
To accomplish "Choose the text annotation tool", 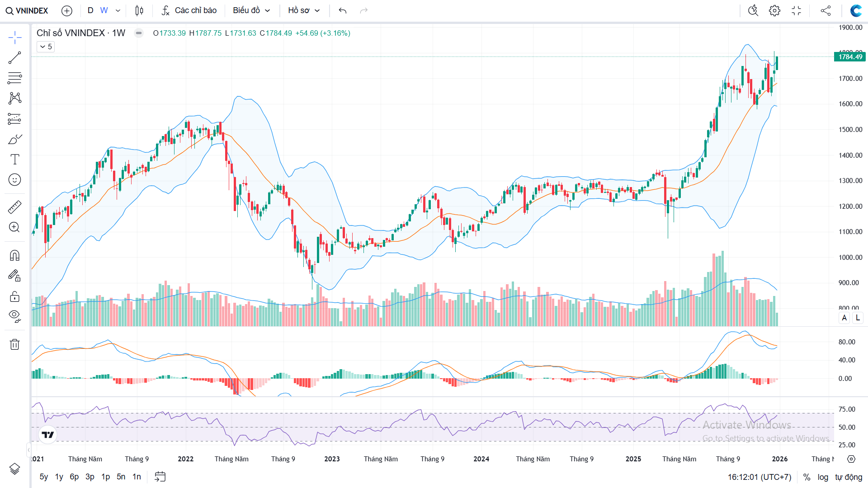I will [14, 159].
